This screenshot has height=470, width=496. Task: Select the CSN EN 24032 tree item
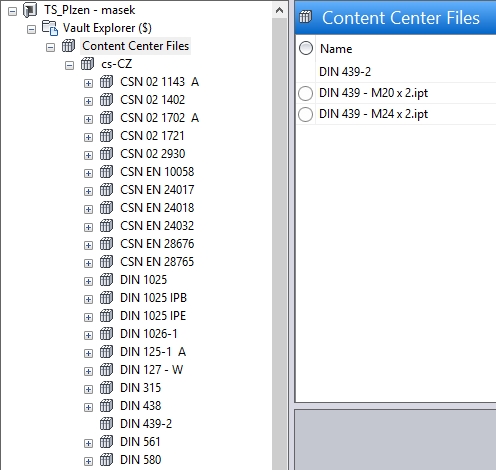157,226
